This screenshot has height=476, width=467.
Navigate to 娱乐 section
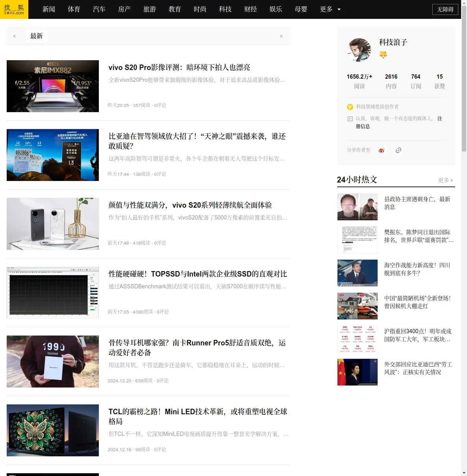(276, 9)
